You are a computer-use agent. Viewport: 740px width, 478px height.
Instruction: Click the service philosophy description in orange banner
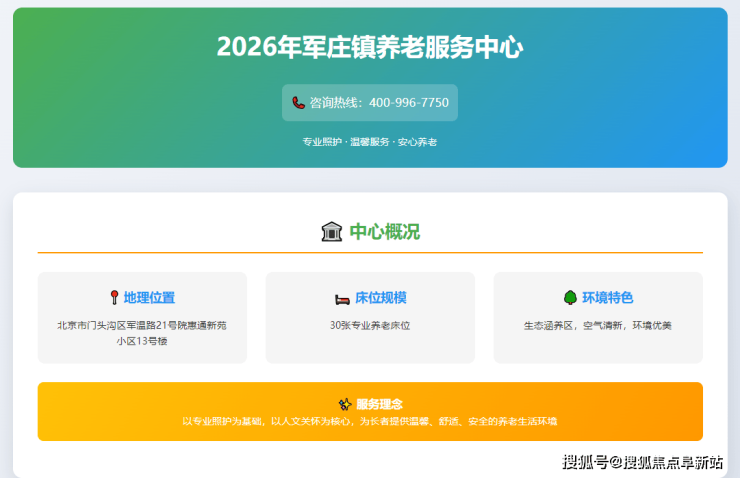click(x=370, y=422)
